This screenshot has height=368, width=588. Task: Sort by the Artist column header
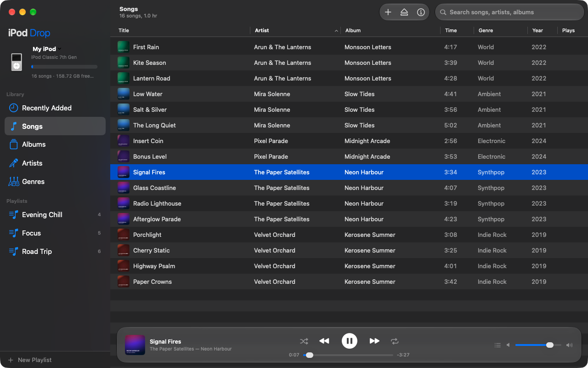click(x=296, y=30)
